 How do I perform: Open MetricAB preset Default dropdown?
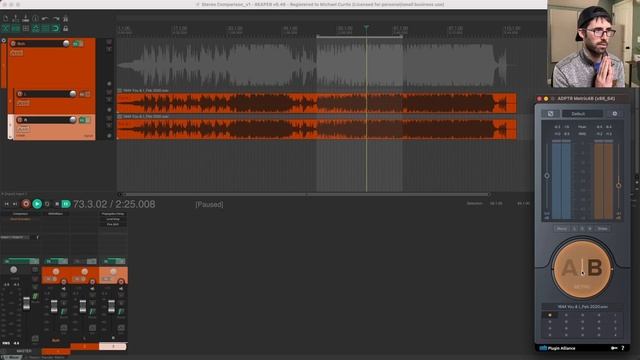582,114
